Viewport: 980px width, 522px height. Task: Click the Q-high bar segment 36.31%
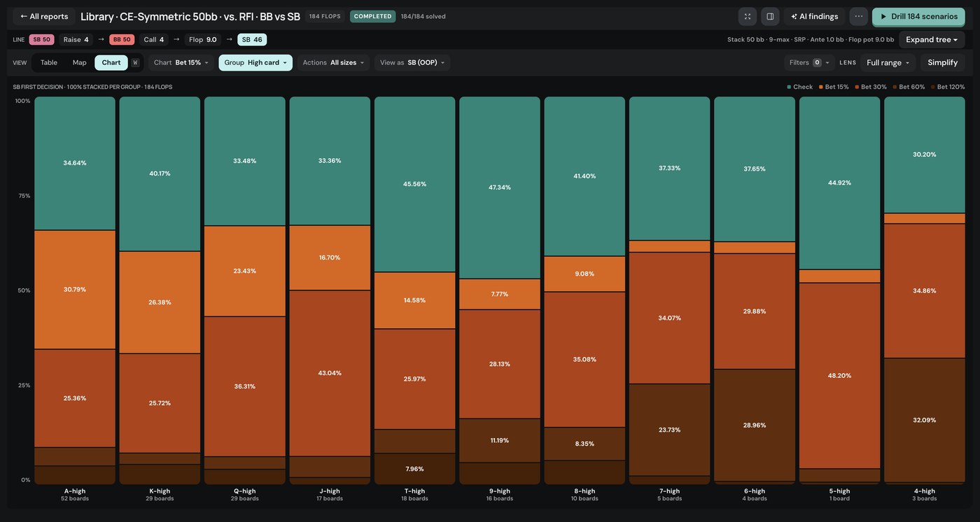click(x=245, y=386)
